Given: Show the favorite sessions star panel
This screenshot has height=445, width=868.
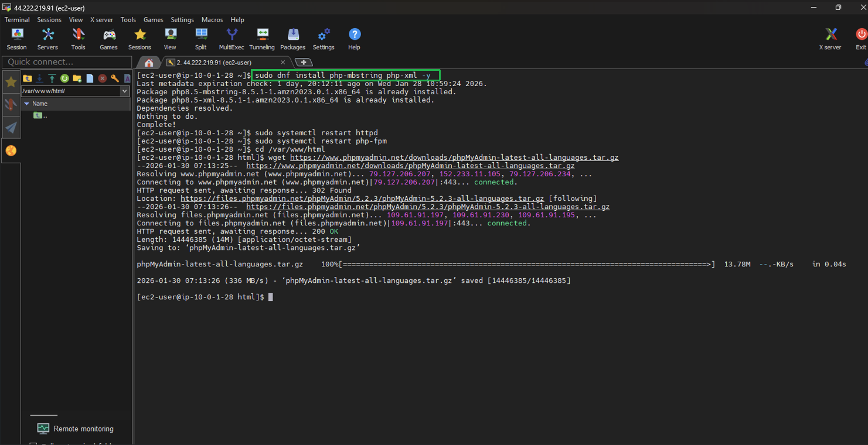Looking at the screenshot, I should (x=11, y=81).
